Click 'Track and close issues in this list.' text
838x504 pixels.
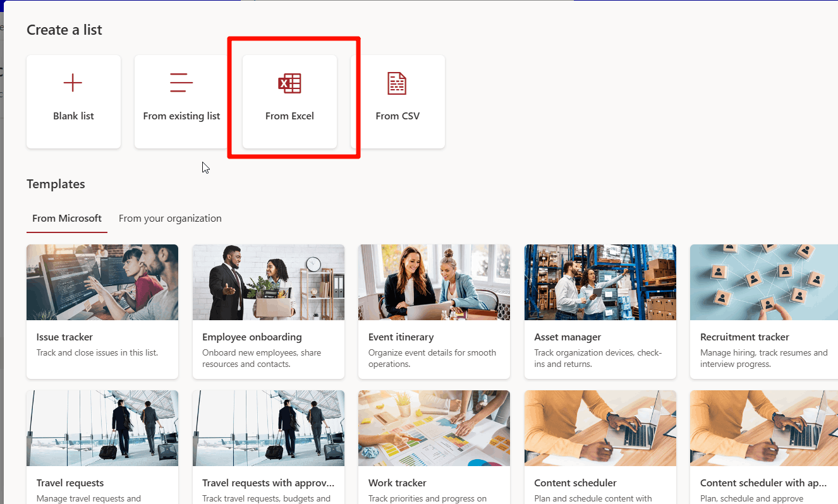pos(97,353)
